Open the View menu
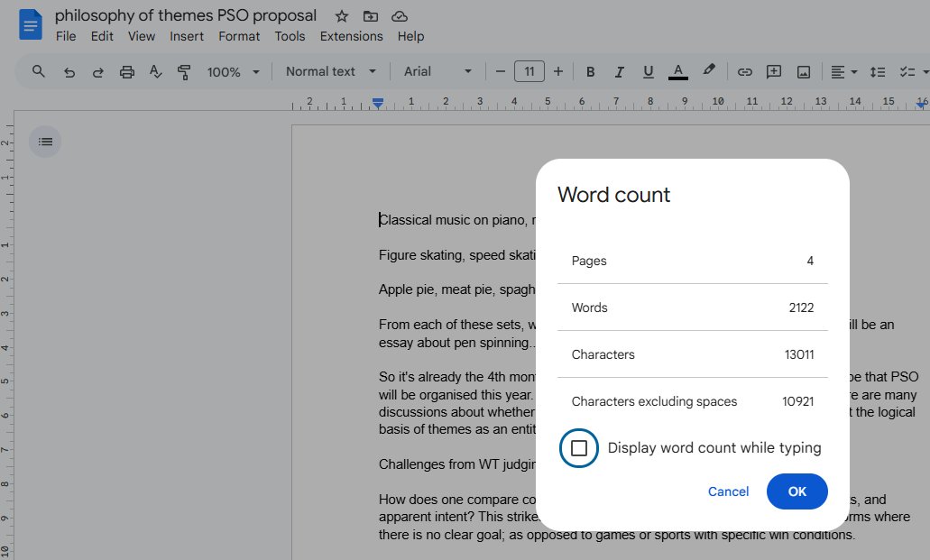Image resolution: width=930 pixels, height=560 pixels. (141, 36)
